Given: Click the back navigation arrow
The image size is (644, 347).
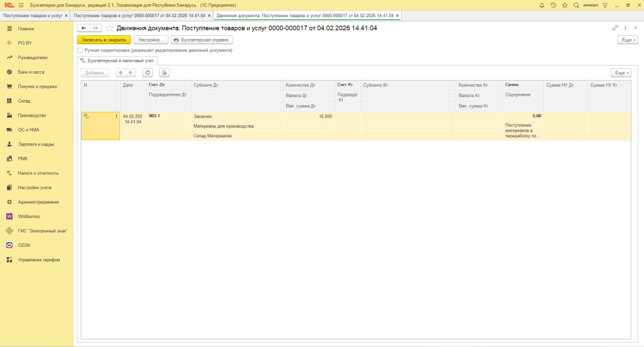Looking at the screenshot, I should point(83,28).
